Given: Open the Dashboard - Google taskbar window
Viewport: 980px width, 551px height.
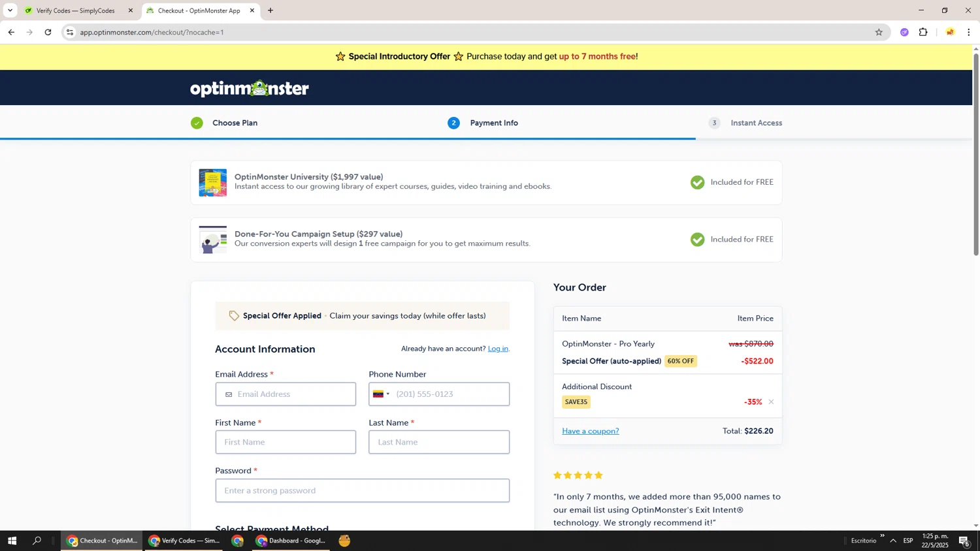Looking at the screenshot, I should 291,541.
